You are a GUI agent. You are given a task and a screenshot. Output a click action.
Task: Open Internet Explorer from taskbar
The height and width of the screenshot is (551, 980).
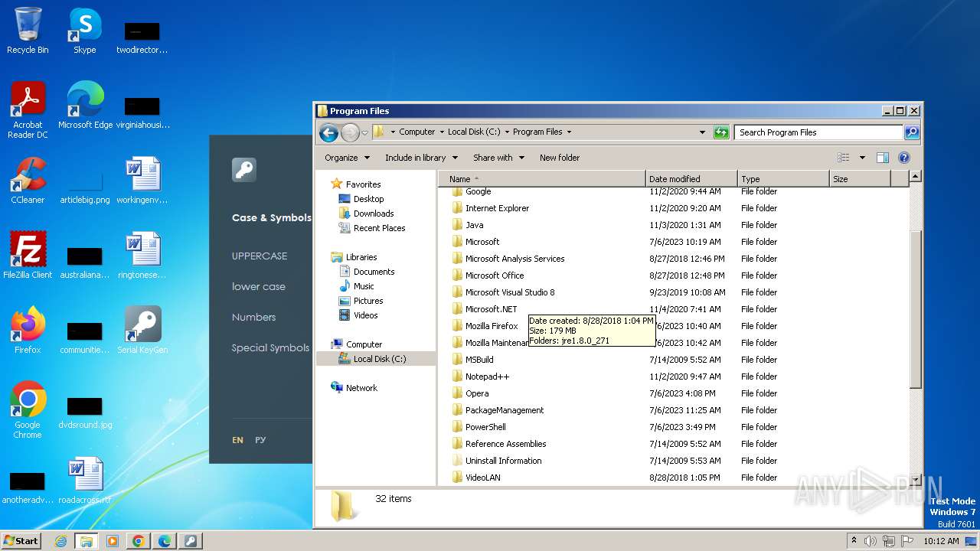point(60,541)
